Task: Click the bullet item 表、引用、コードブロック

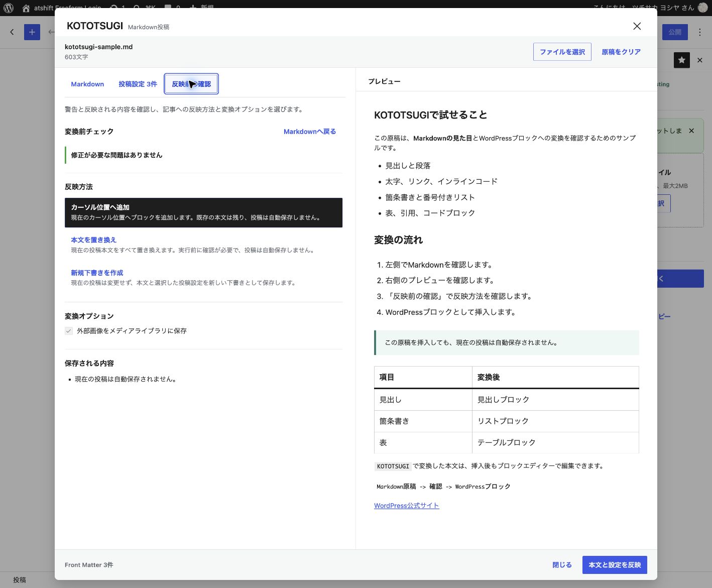Action: [x=430, y=213]
